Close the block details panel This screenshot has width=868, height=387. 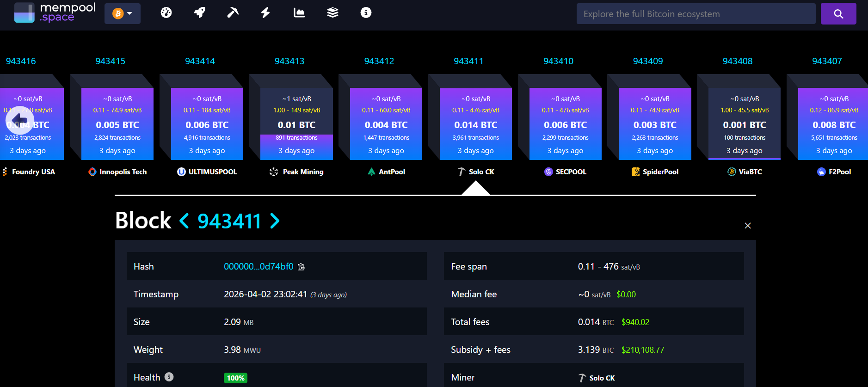[748, 226]
